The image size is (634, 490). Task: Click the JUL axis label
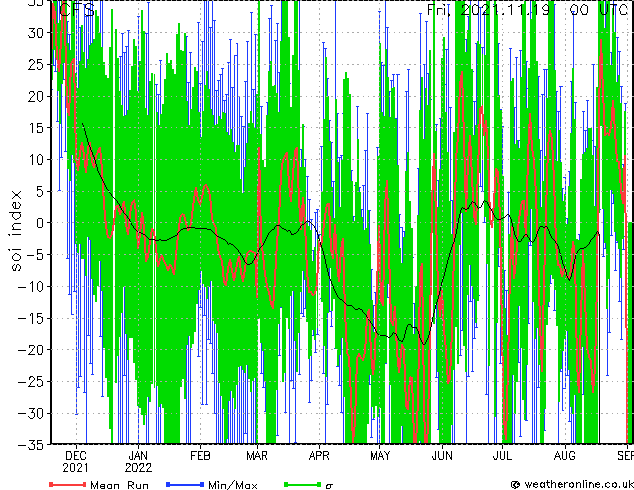(x=502, y=456)
